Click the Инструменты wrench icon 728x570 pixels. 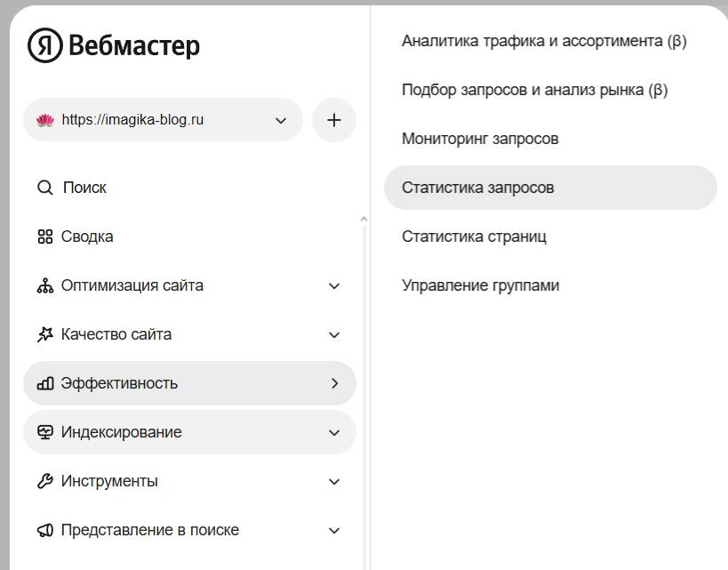point(44,481)
